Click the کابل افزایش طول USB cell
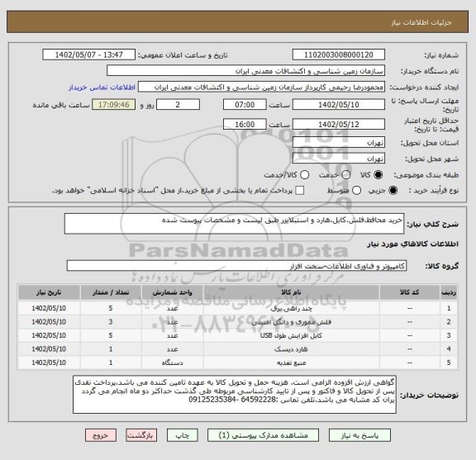Screen dimensions: 476x460 pyautogui.click(x=291, y=335)
